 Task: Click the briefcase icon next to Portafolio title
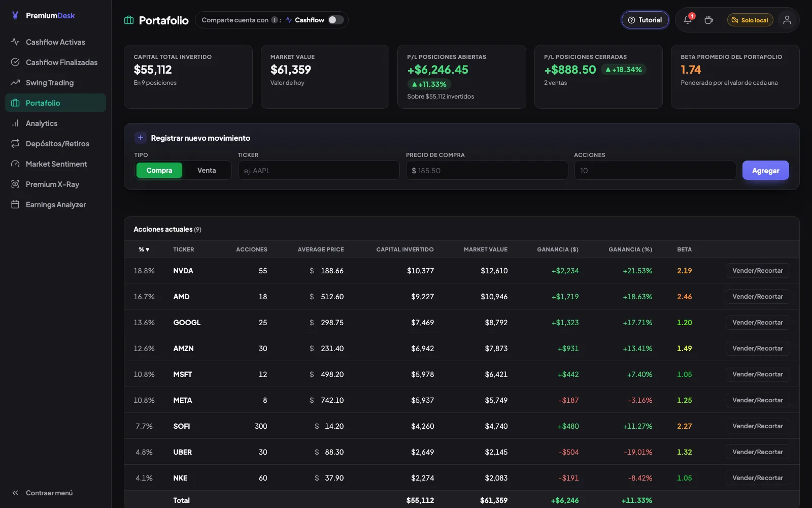129,20
